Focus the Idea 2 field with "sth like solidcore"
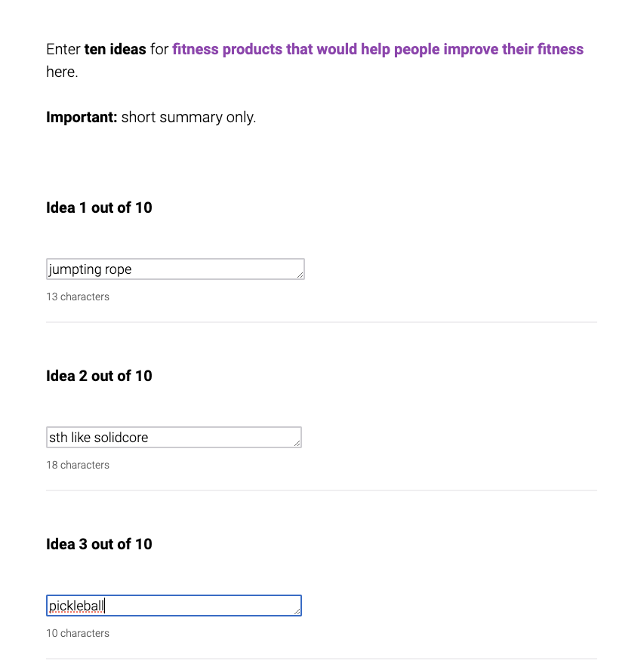This screenshot has width=644, height=664. [172, 438]
